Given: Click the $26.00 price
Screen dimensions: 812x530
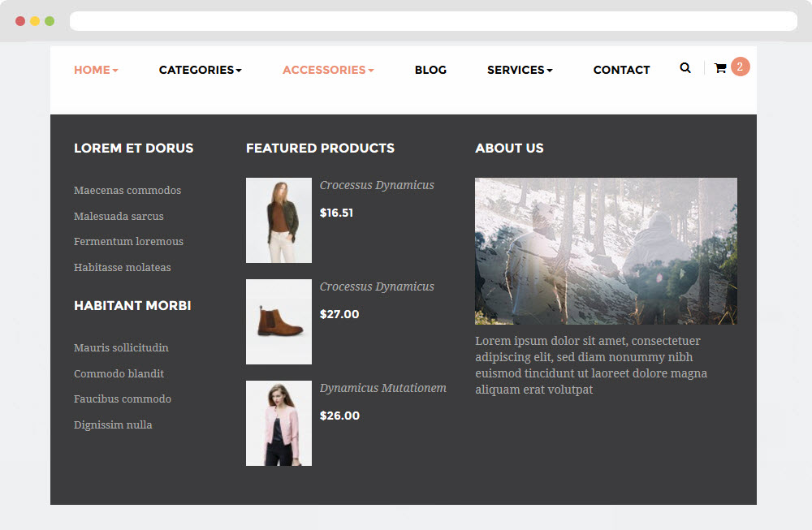Looking at the screenshot, I should click(339, 416).
